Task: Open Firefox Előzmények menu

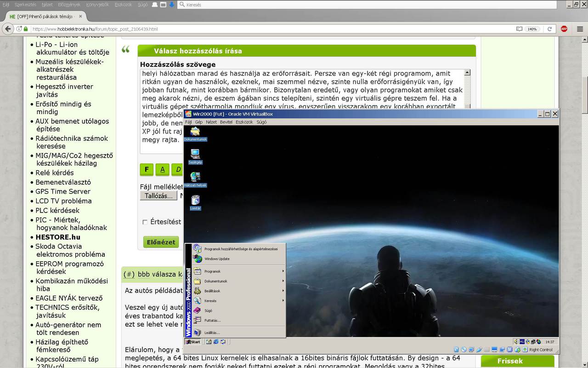Action: click(x=69, y=5)
